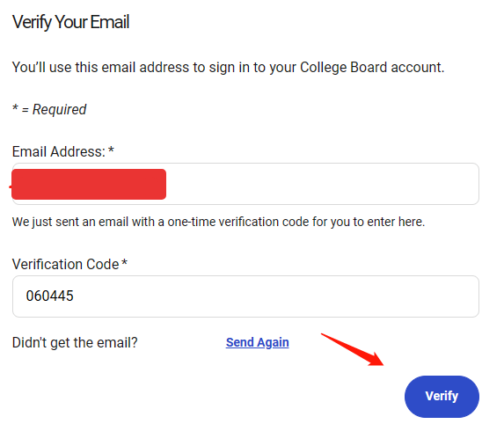Click the "* = Required" note

coord(49,109)
